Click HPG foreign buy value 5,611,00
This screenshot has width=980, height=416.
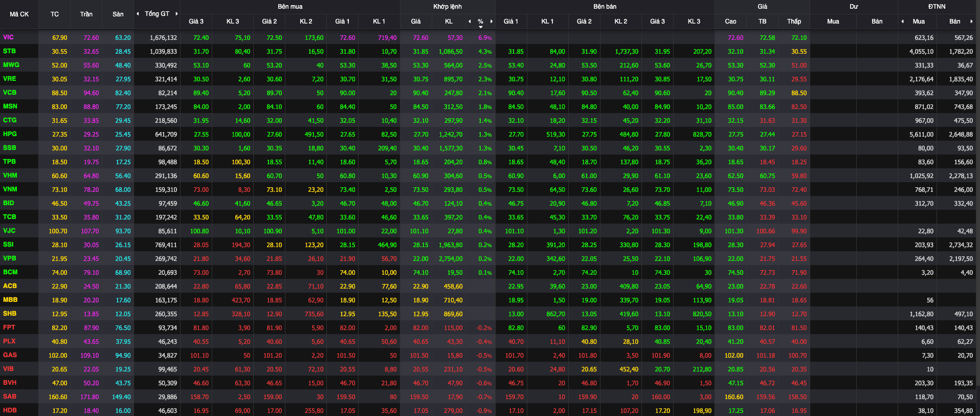click(x=921, y=135)
